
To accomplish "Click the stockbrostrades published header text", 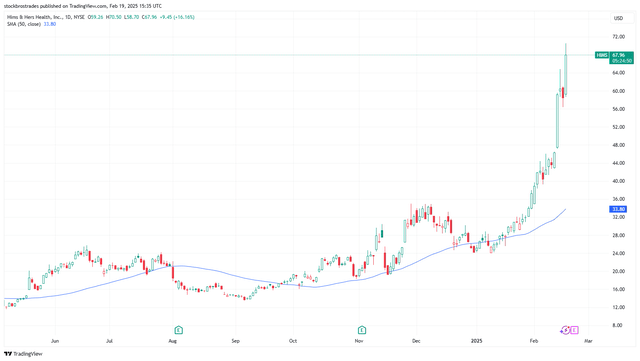I will pos(83,6).
